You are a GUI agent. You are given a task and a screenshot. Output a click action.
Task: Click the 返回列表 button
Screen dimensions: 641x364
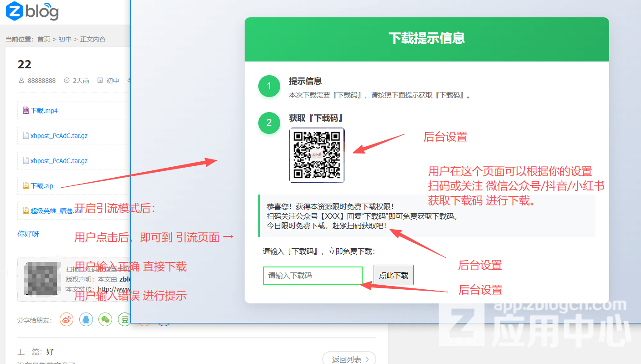coord(349,359)
